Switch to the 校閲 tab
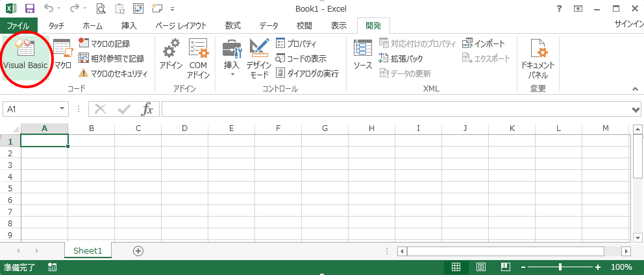 point(304,25)
